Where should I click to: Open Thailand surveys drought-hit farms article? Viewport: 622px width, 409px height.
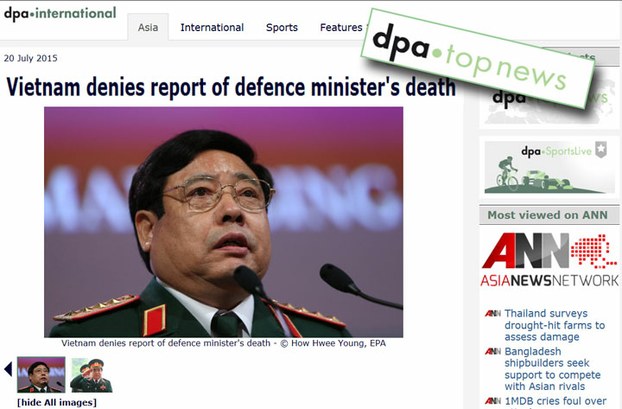554,325
